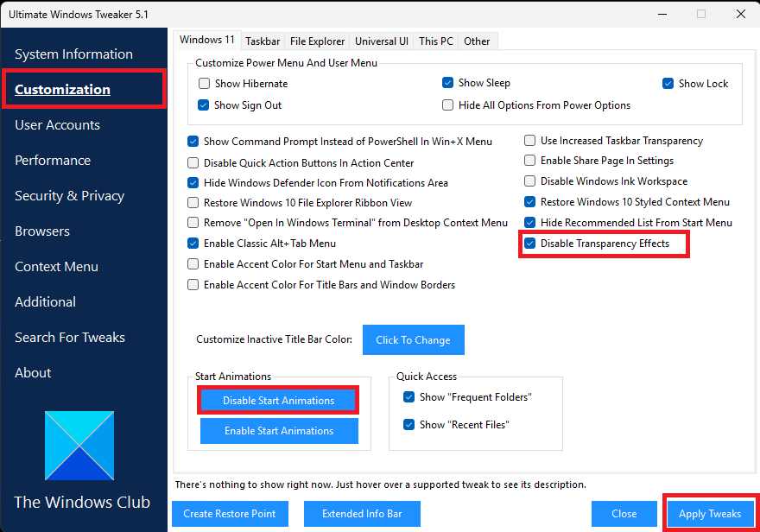Click Disable Start Animations
Viewport: 760px width, 532px height.
pos(277,400)
